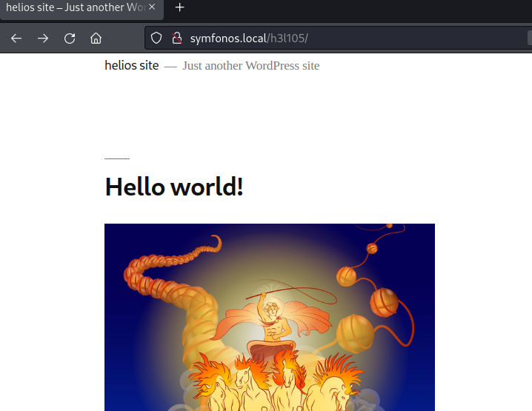Open the Hello world! post
The image size is (532, 411).
(173, 187)
